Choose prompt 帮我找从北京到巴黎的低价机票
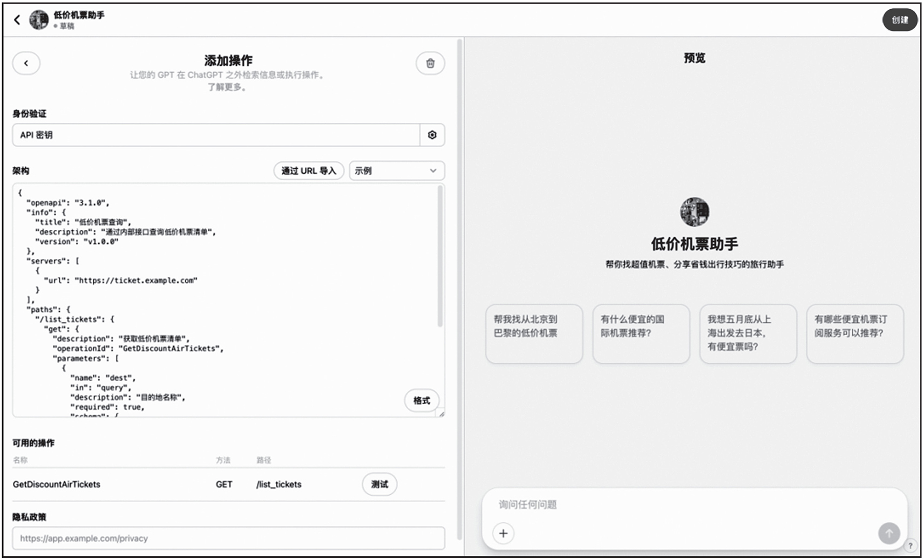 coord(534,333)
